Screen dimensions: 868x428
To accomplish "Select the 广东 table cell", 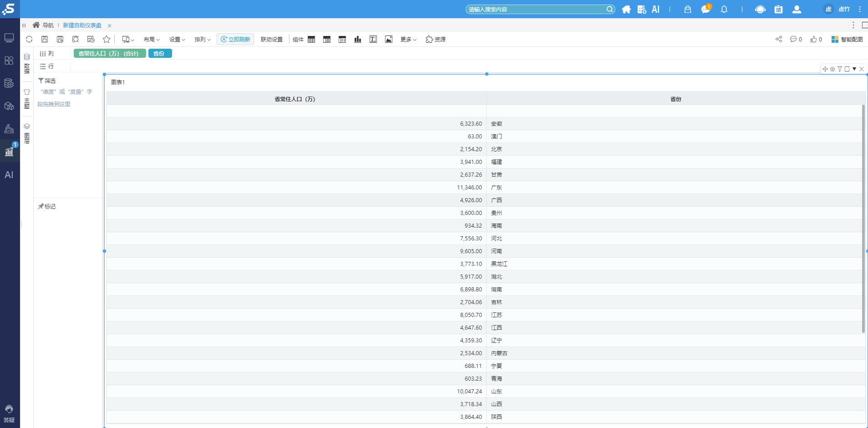I will pyautogui.click(x=676, y=188).
